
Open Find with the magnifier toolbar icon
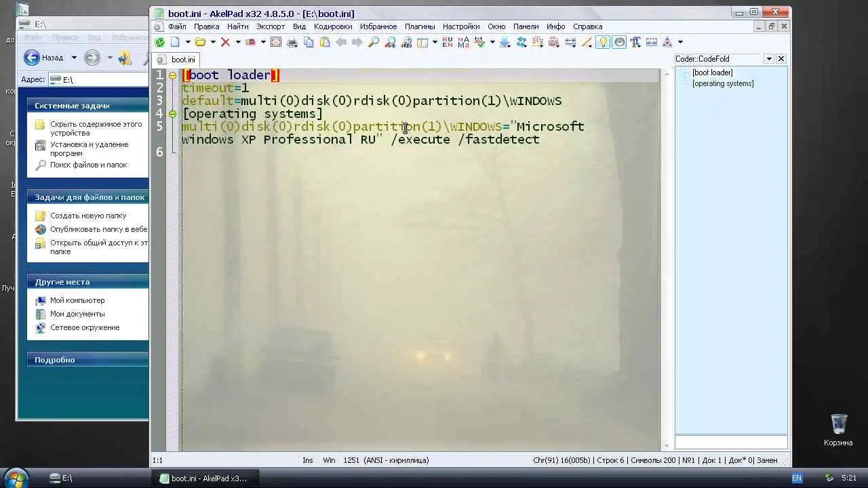coord(374,42)
